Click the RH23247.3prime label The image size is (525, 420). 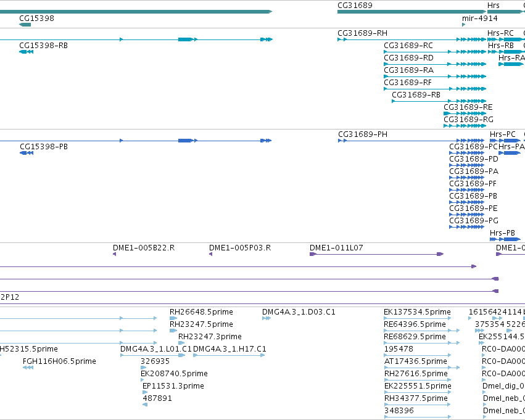(210, 337)
